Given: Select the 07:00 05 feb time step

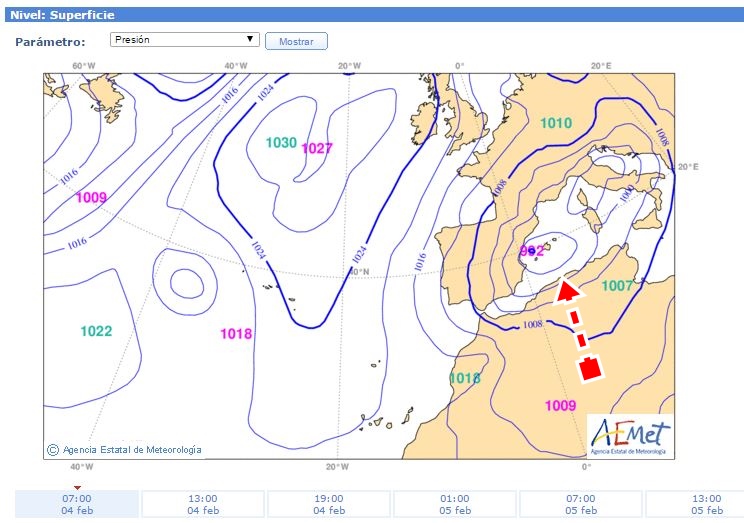Looking at the screenshot, I should (580, 504).
